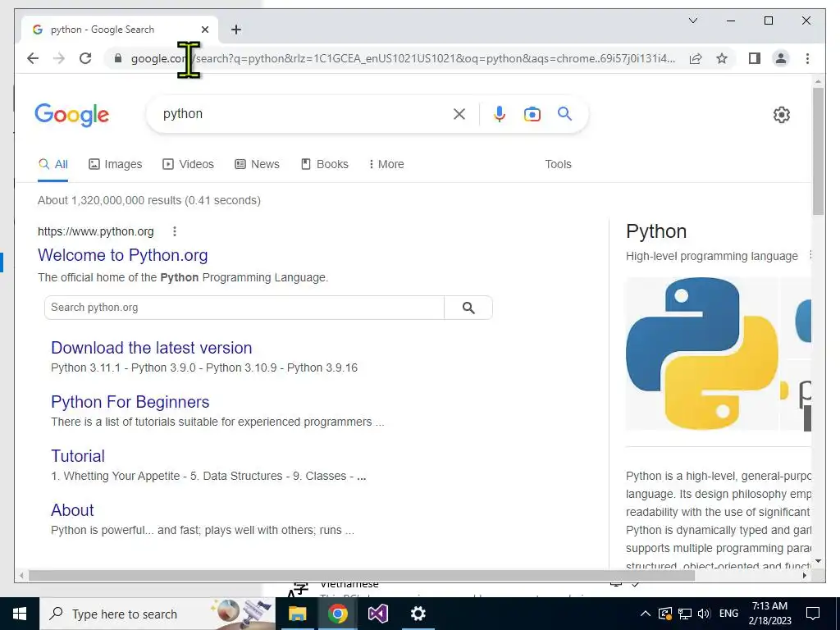The height and width of the screenshot is (630, 840).
Task: Click the forward navigation arrow
Action: [x=59, y=58]
